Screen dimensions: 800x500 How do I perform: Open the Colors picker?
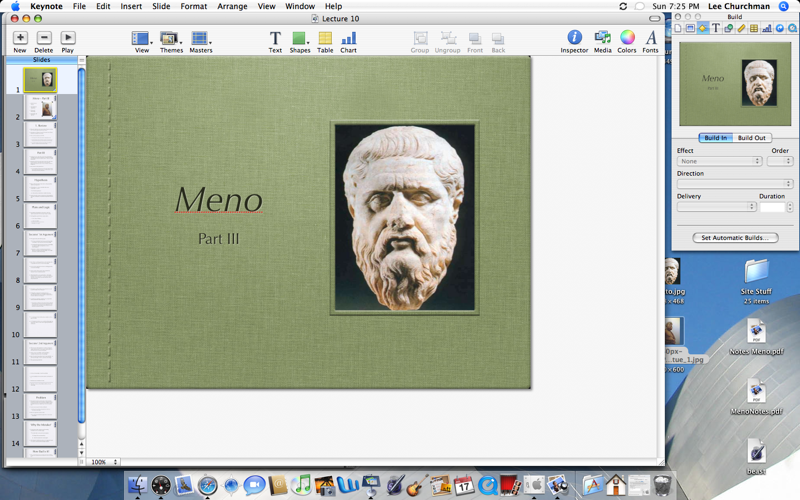point(627,38)
